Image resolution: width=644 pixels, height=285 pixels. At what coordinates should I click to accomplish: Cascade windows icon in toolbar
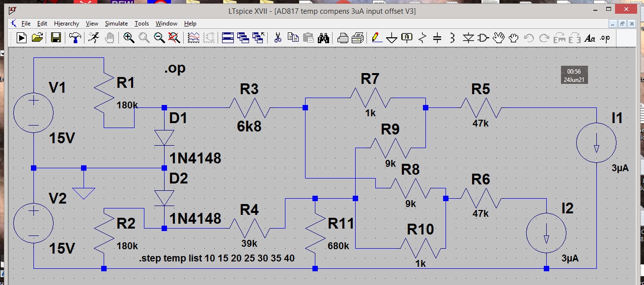pos(243,38)
